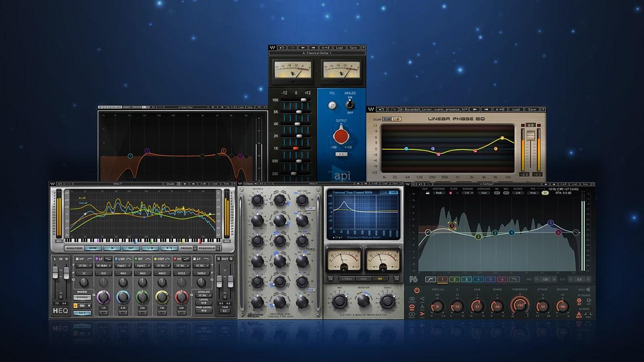Open help question mark in API EQ toolbar
Screen dimensions: 644x362
pos(363,48)
